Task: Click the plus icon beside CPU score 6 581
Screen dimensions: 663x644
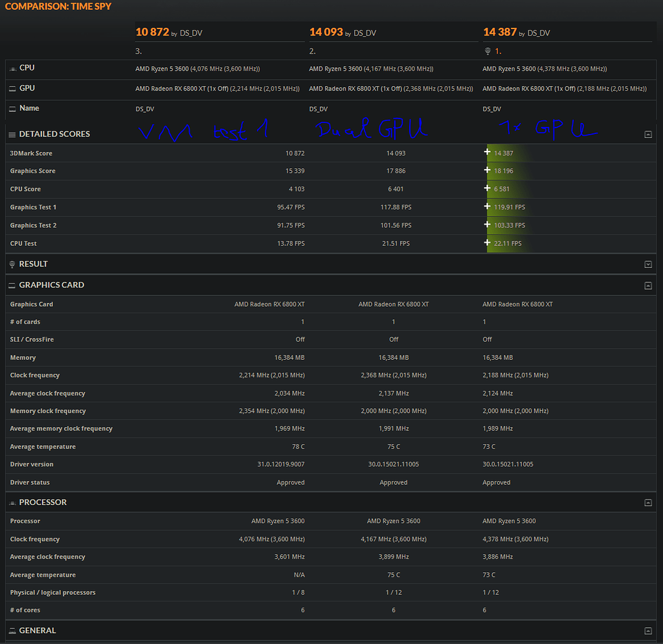Action: click(x=487, y=188)
